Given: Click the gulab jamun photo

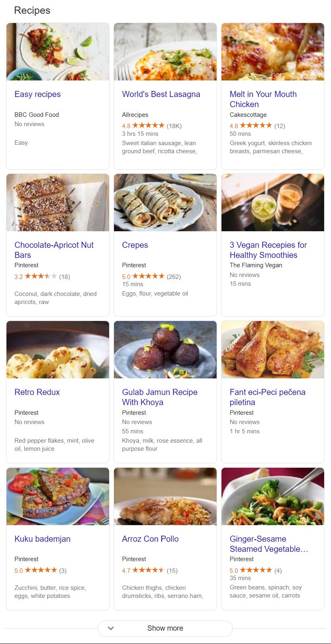Looking at the screenshot, I should click(x=165, y=350).
